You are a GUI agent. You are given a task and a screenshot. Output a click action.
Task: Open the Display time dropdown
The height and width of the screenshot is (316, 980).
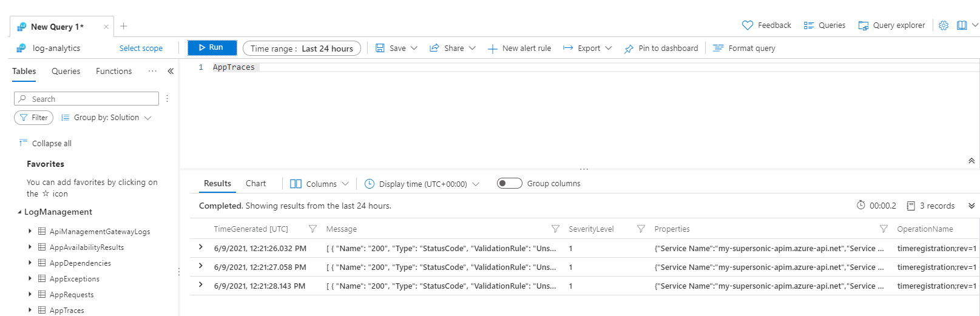[x=422, y=184]
